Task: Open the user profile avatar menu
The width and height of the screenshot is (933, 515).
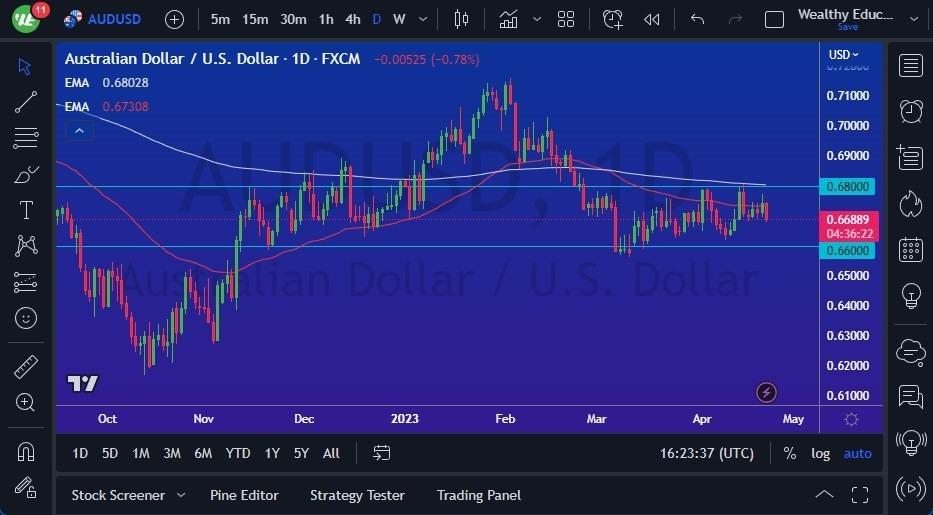Action: pos(26,19)
